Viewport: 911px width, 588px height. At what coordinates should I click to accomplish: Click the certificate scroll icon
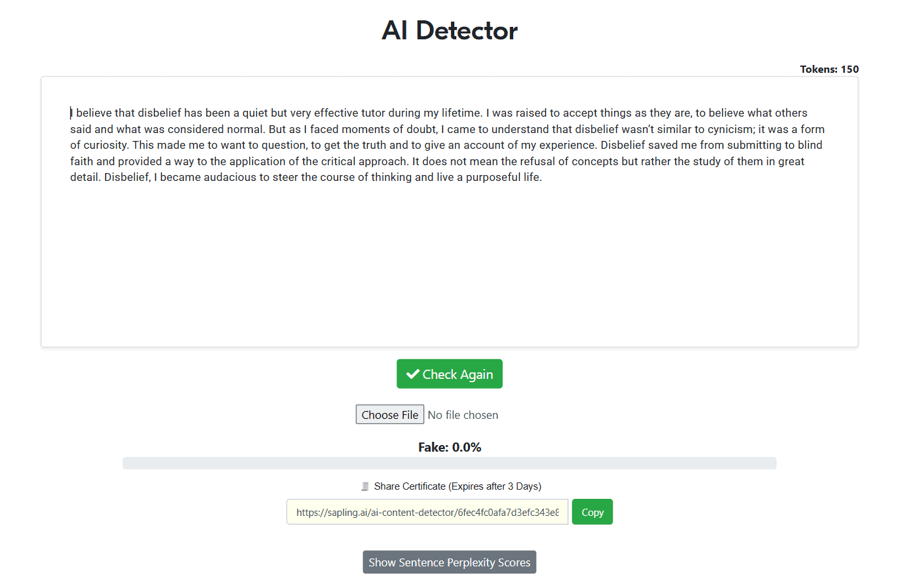pos(365,486)
